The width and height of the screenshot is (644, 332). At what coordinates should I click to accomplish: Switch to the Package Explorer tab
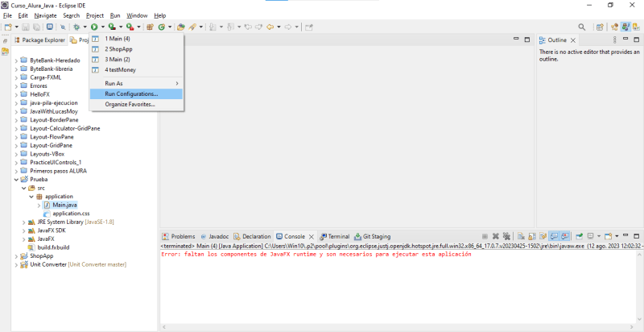coord(39,39)
